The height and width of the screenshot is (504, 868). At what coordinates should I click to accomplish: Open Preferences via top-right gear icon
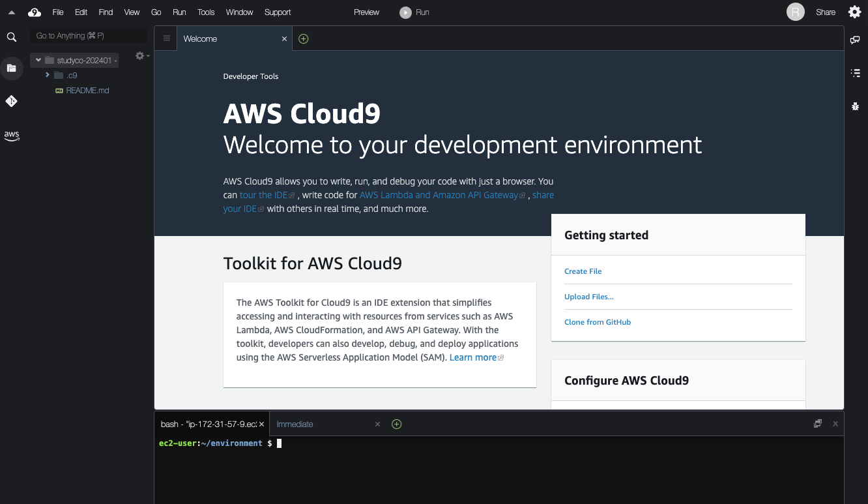(854, 12)
